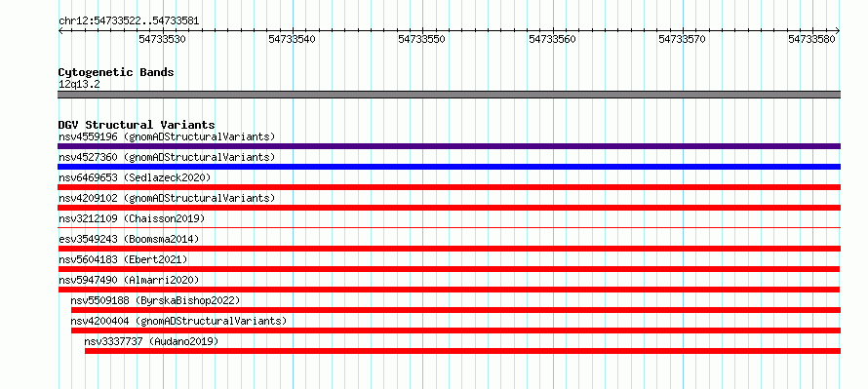The width and height of the screenshot is (868, 389).
Task: Click ruler position 54733530
Action: click(x=162, y=39)
